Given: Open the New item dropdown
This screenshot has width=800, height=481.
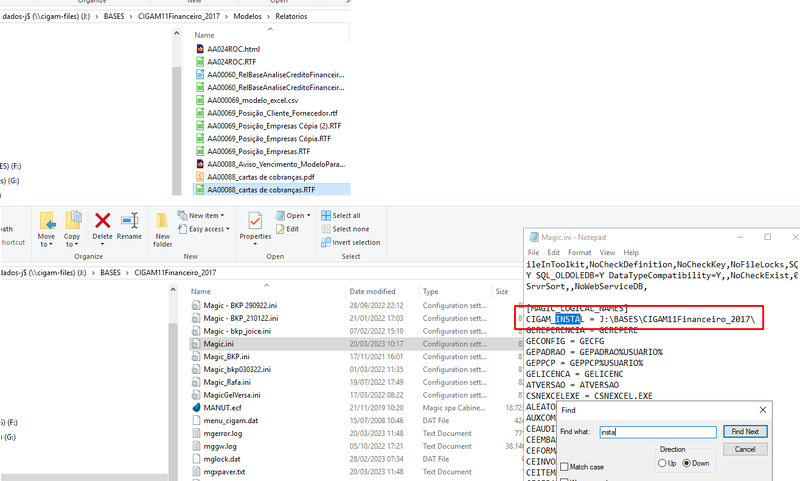Looking at the screenshot, I should (202, 216).
